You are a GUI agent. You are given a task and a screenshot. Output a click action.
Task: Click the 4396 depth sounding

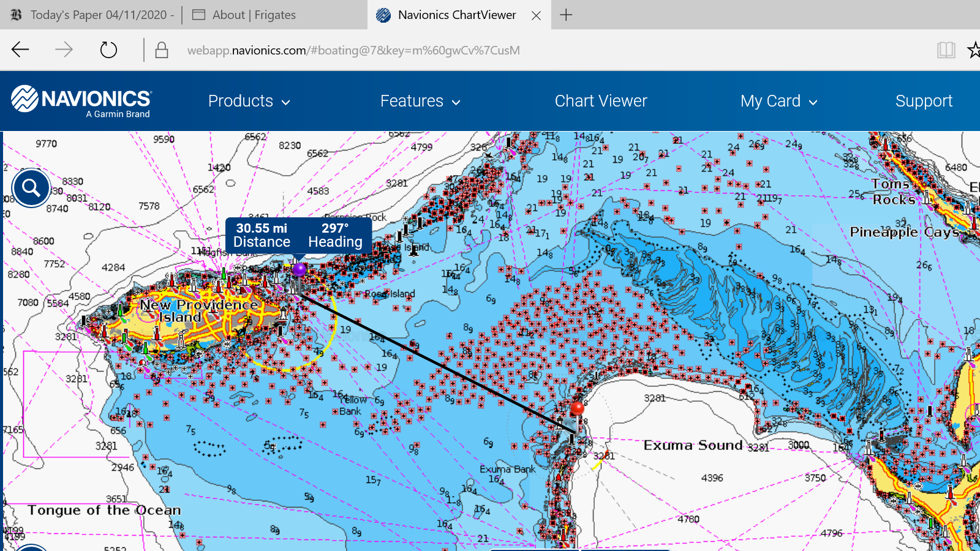(712, 478)
